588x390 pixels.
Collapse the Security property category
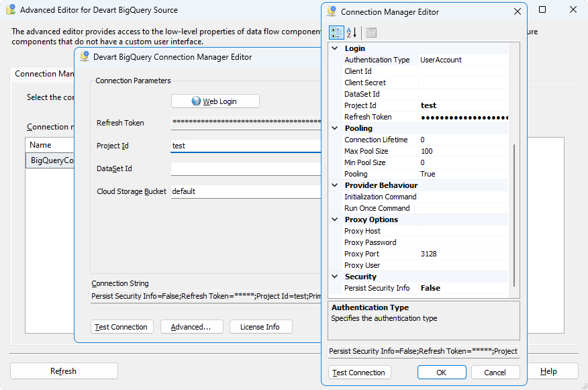335,277
